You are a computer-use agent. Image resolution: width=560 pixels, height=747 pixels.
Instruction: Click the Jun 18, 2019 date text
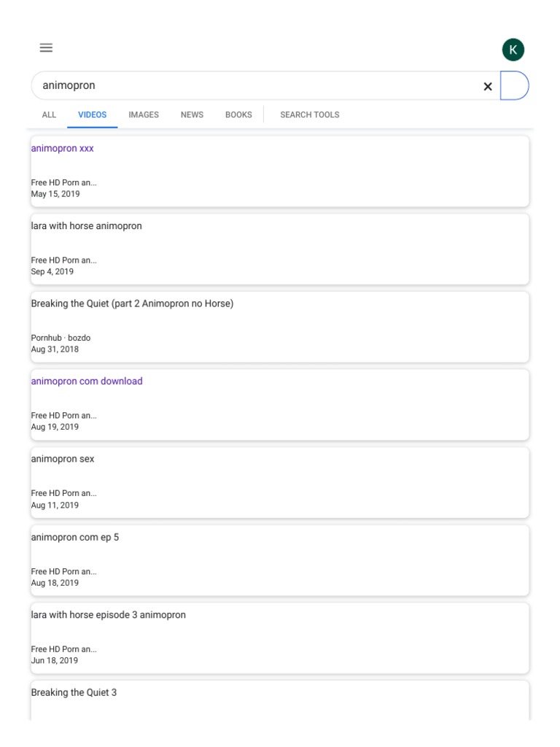(54, 660)
